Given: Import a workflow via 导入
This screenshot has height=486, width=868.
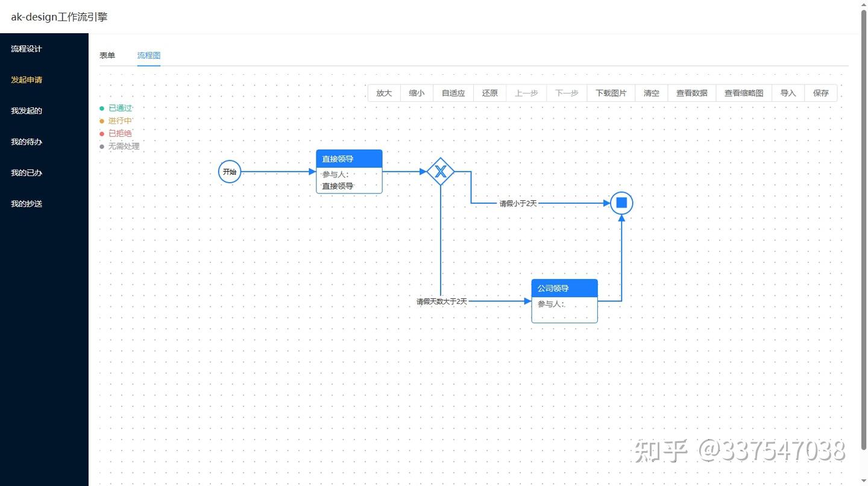Looking at the screenshot, I should (788, 93).
